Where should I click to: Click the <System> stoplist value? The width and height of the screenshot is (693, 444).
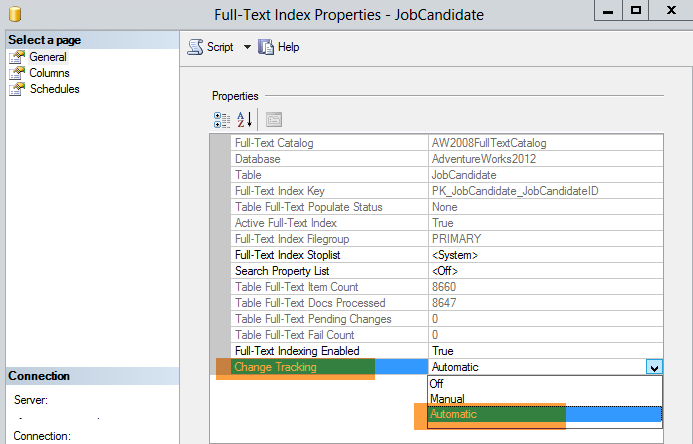click(455, 255)
